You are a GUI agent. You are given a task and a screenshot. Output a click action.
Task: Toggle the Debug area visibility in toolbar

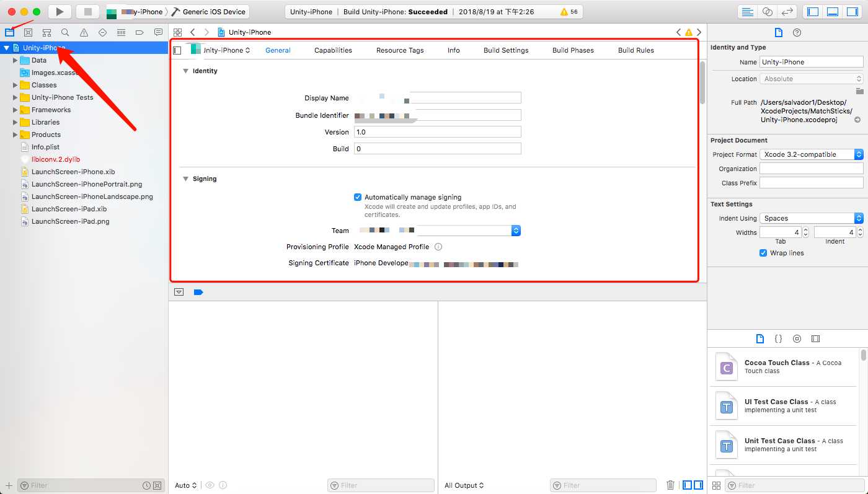[833, 12]
